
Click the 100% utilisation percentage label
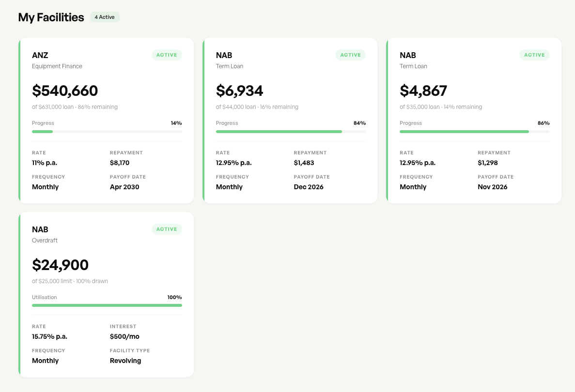pyautogui.click(x=175, y=297)
